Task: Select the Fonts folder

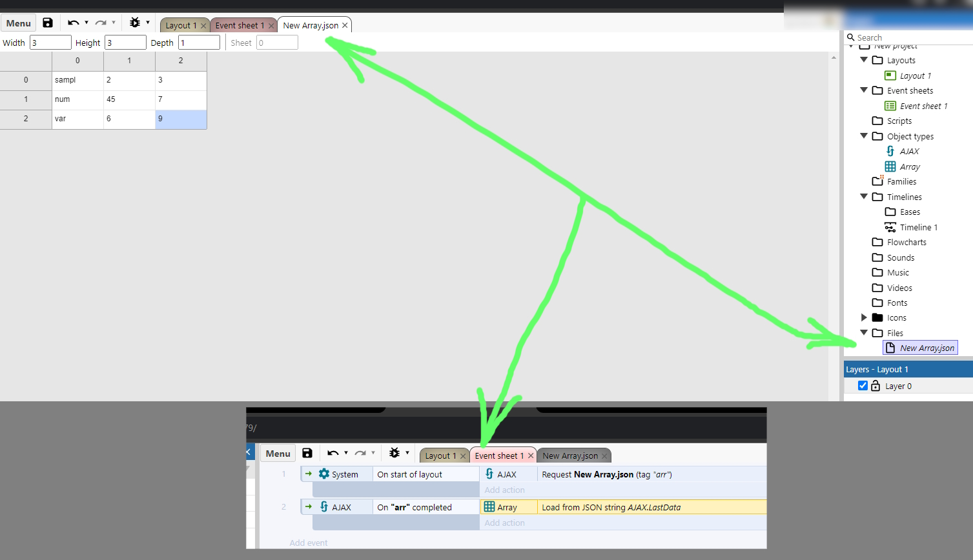Action: point(890,303)
